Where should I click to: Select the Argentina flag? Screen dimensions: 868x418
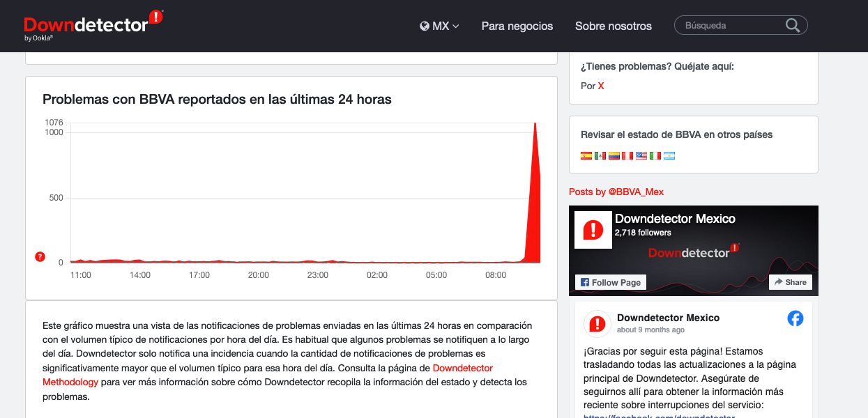click(669, 156)
